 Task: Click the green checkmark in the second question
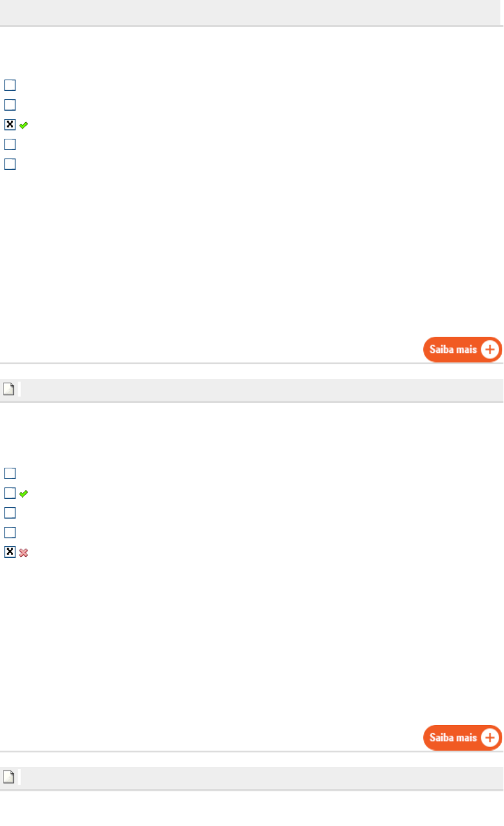point(24,493)
